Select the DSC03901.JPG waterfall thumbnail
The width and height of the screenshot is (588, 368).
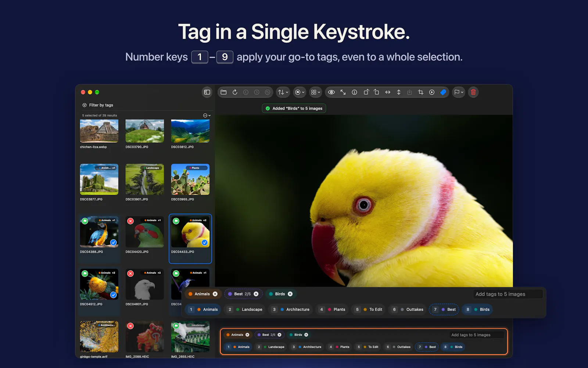point(145,180)
